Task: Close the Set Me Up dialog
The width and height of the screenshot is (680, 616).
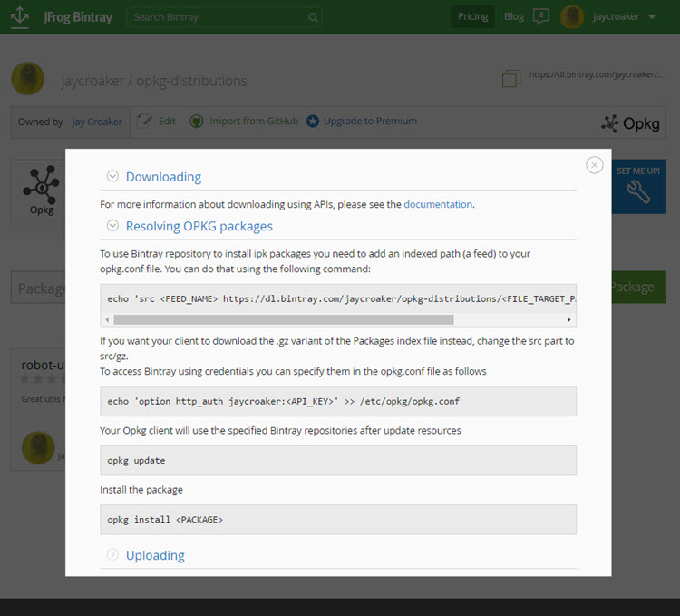Action: point(595,164)
